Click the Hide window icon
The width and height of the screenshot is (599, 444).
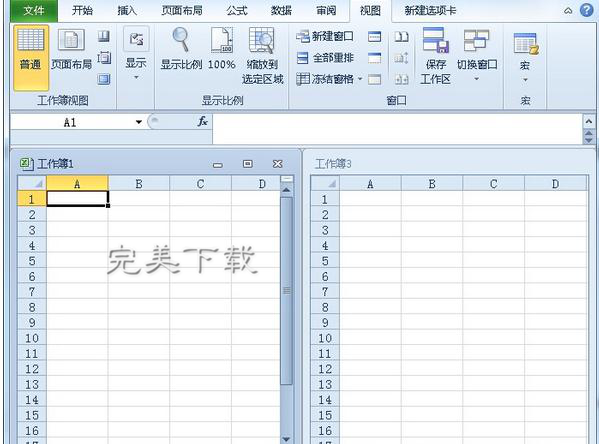374,58
